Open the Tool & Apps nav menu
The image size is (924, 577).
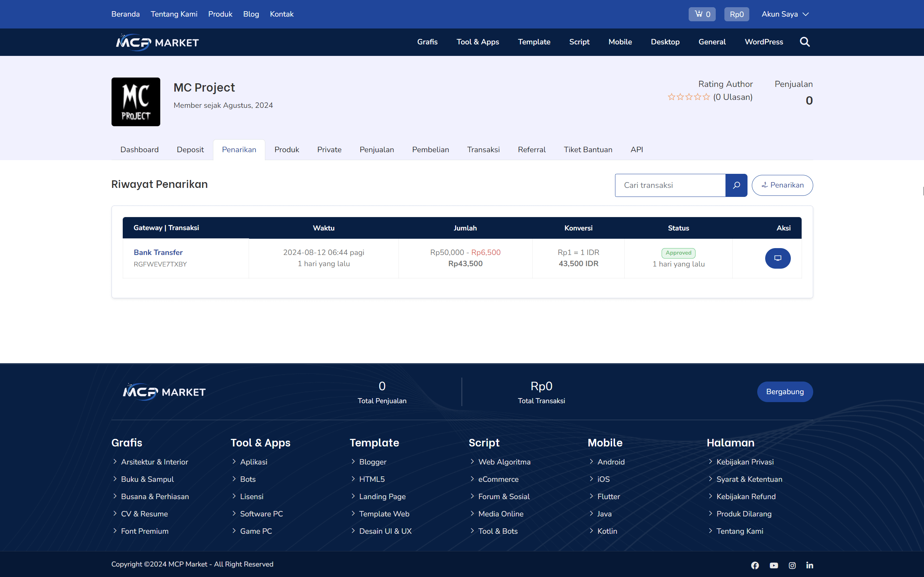[x=477, y=42]
